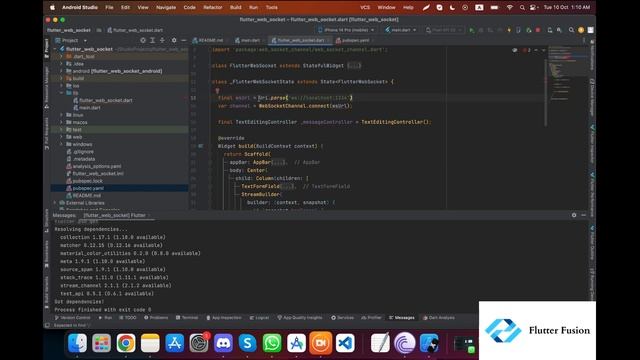640x360 pixels.
Task: Switch to the main.dart editor tab
Action: (248, 40)
